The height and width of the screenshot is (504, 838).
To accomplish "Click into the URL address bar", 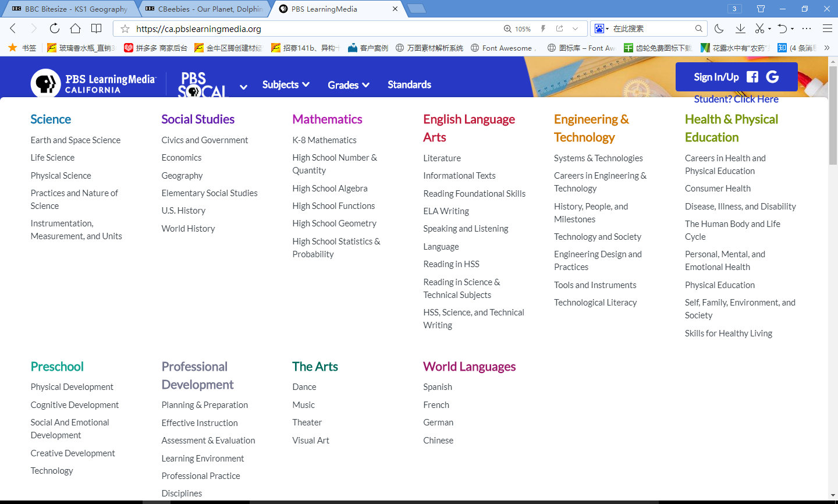I will (314, 29).
